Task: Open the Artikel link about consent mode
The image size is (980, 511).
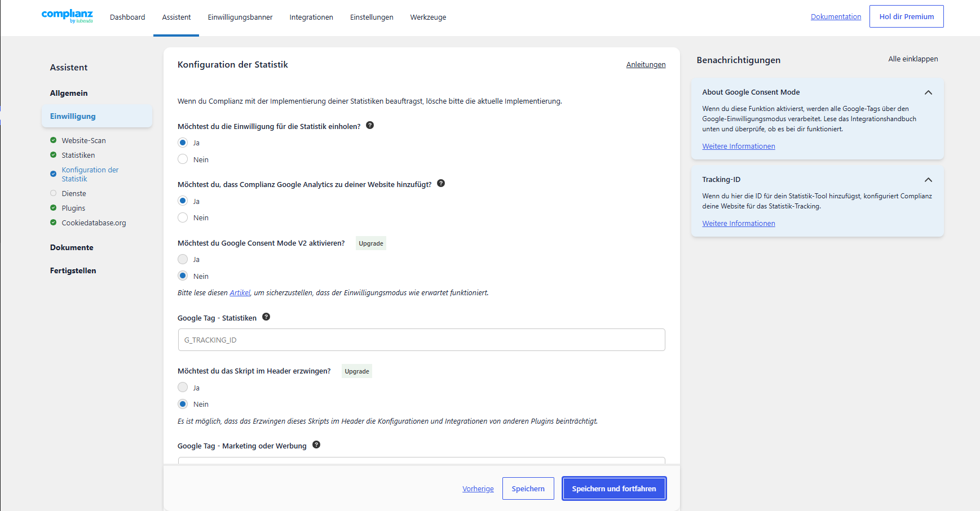Action: (240, 293)
